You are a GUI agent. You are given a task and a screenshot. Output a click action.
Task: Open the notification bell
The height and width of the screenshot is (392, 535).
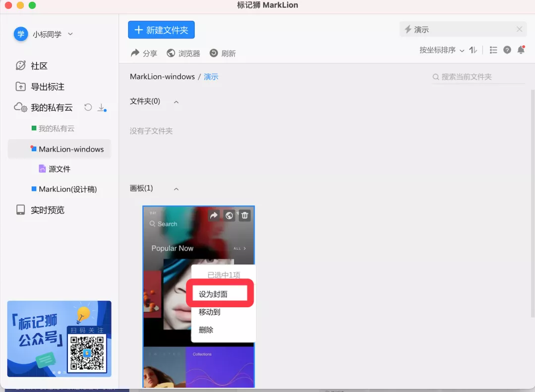521,50
